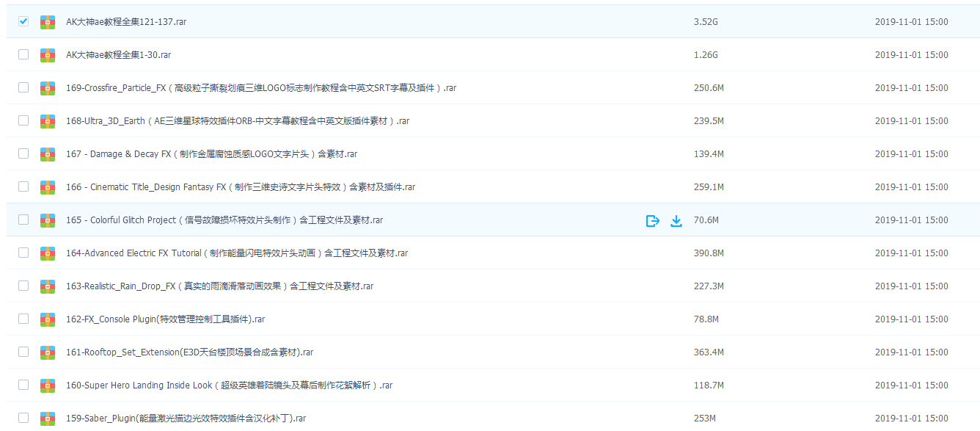The image size is (980, 431).
Task: Click the 118.7M size value
Action: (x=709, y=385)
